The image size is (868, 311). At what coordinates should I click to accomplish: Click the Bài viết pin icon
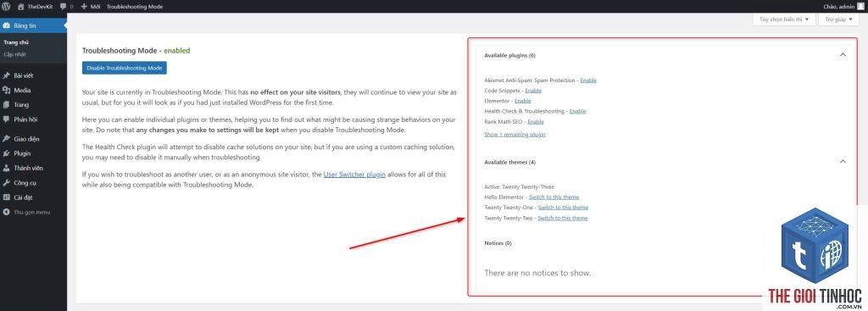click(6, 75)
